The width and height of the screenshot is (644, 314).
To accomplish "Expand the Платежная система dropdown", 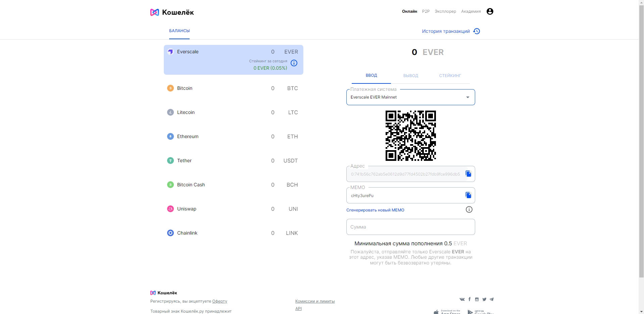I will [411, 97].
